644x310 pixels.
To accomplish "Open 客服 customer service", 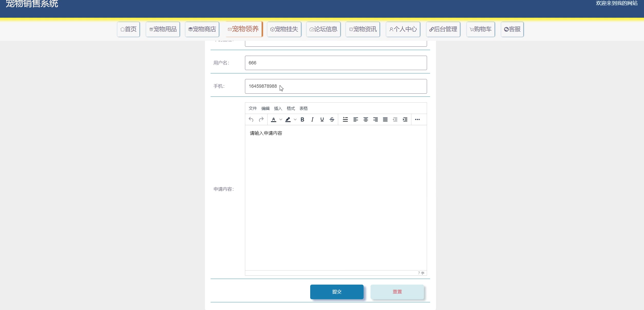I will pyautogui.click(x=512, y=29).
